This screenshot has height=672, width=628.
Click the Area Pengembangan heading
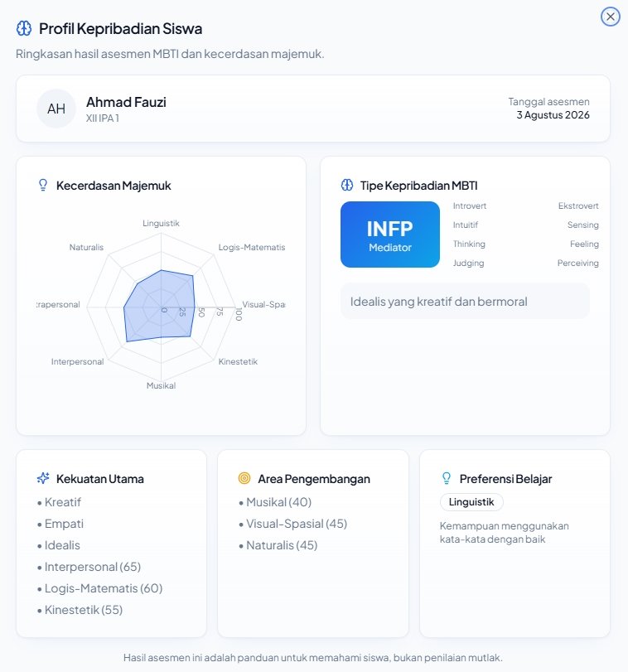click(313, 479)
